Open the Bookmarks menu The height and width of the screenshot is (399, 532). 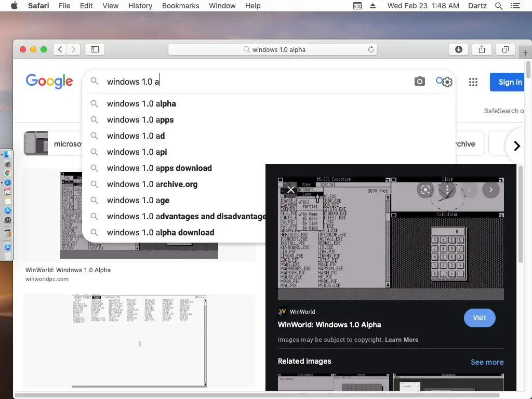[180, 6]
